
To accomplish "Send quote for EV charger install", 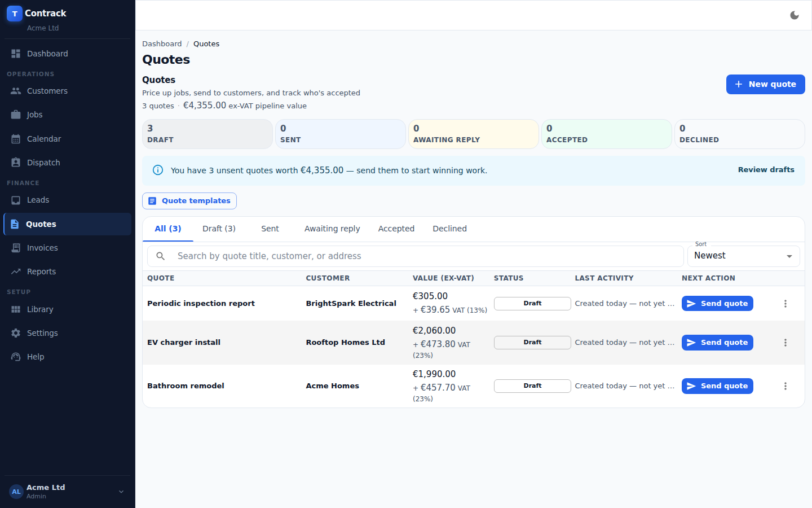I will pyautogui.click(x=717, y=343).
